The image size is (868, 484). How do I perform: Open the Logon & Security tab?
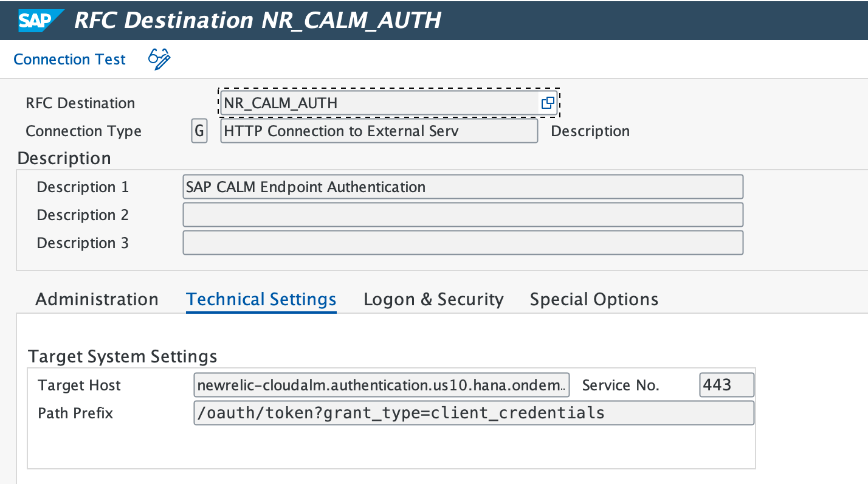point(433,299)
